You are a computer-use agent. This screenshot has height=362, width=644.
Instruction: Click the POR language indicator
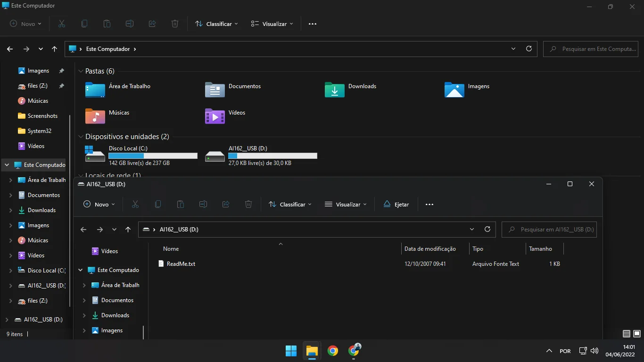coord(565,351)
